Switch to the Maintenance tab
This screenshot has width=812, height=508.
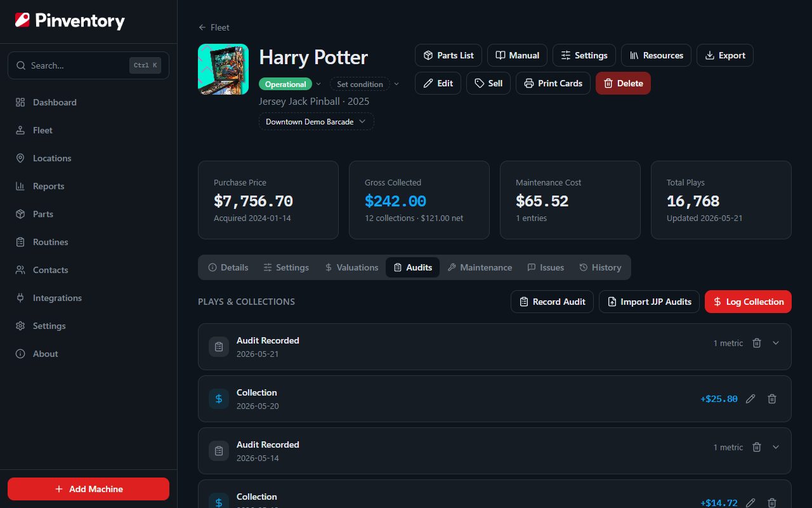[x=480, y=267]
